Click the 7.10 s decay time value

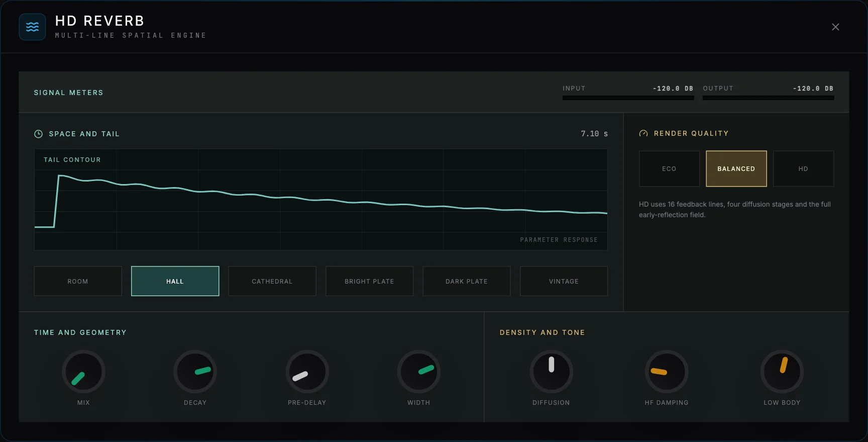tap(594, 134)
